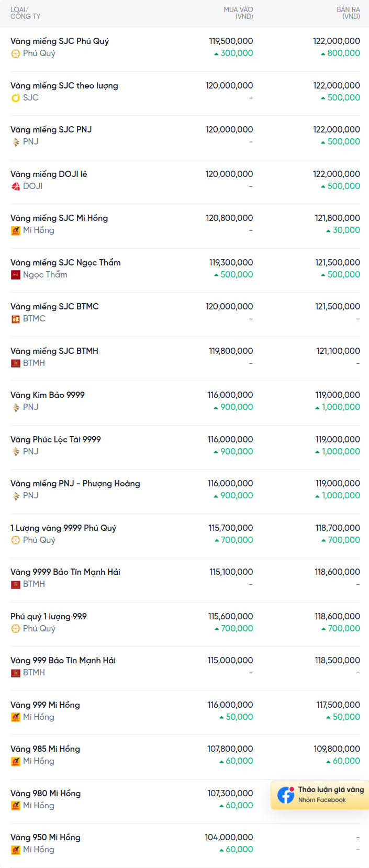Click the BÁN RA column header

[348, 13]
